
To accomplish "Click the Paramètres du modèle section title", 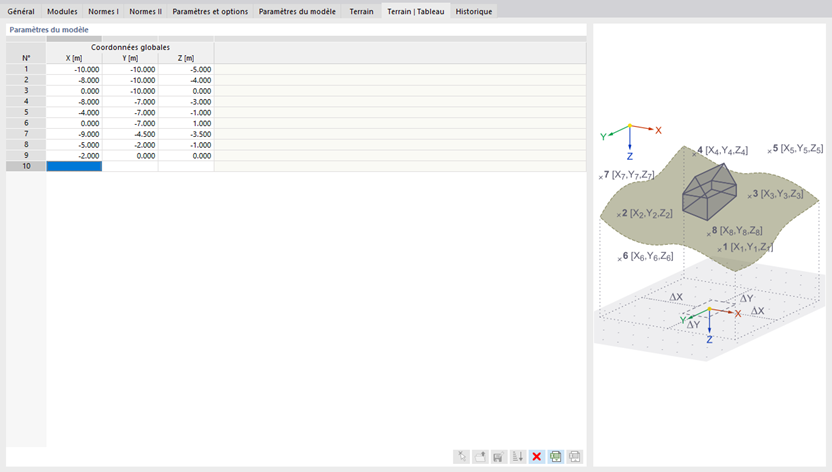I will click(49, 30).
